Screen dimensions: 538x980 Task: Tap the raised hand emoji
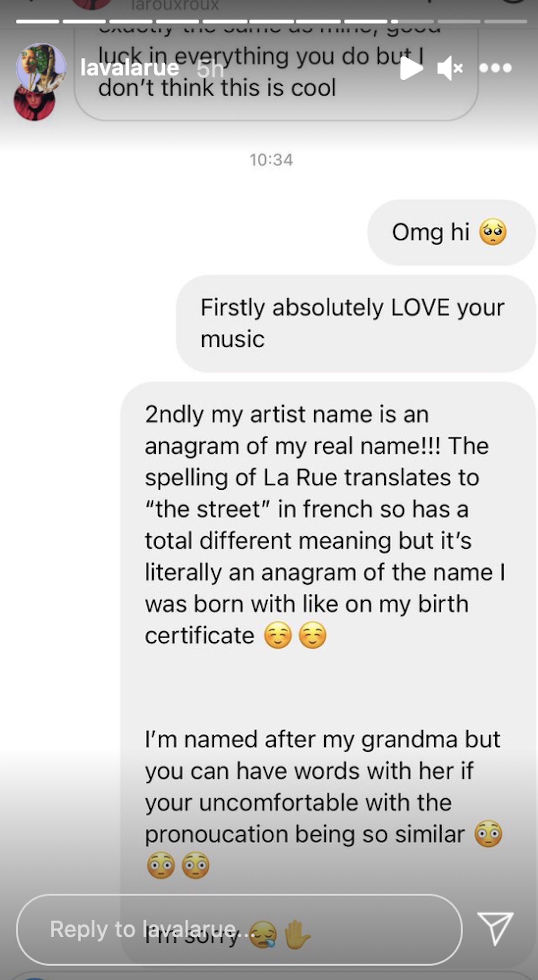[x=297, y=934]
